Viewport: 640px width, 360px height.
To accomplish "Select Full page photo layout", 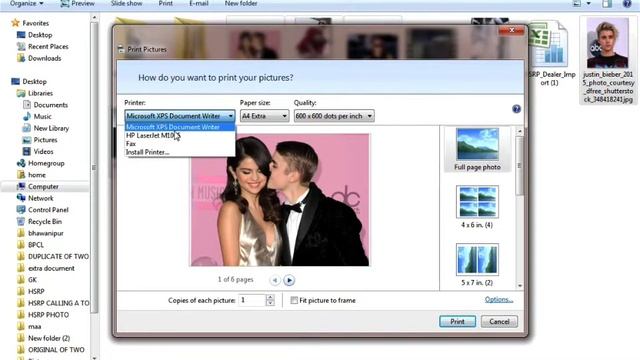I will click(477, 149).
